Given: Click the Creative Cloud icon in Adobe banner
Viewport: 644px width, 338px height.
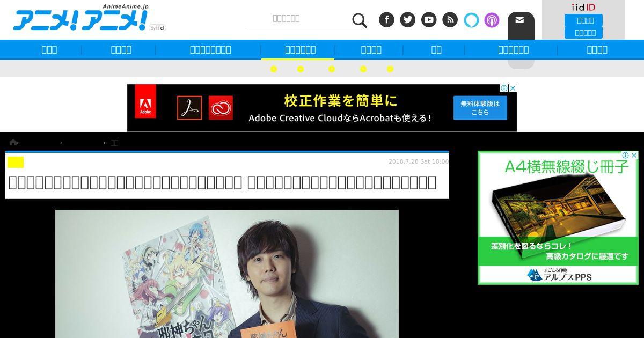Looking at the screenshot, I should coord(221,108).
